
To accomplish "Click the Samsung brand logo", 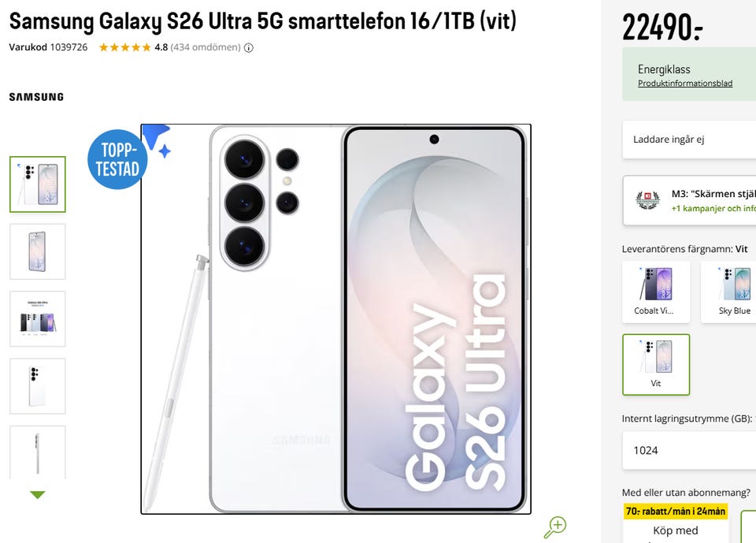I will click(x=36, y=97).
